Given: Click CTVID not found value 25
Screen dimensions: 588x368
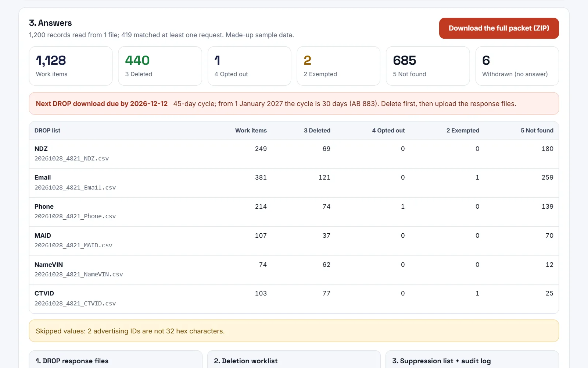Looking at the screenshot, I should pyautogui.click(x=549, y=293).
